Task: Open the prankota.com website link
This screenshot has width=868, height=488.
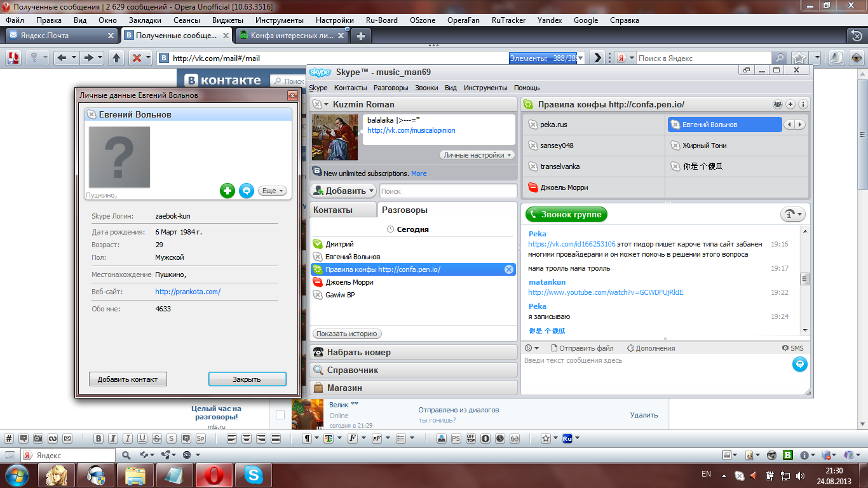Action: pos(187,292)
